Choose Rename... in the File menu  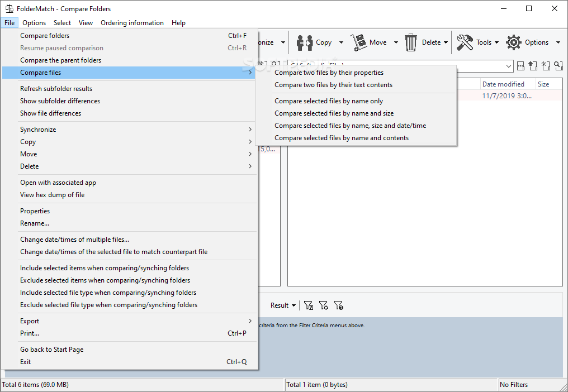tap(129, 224)
